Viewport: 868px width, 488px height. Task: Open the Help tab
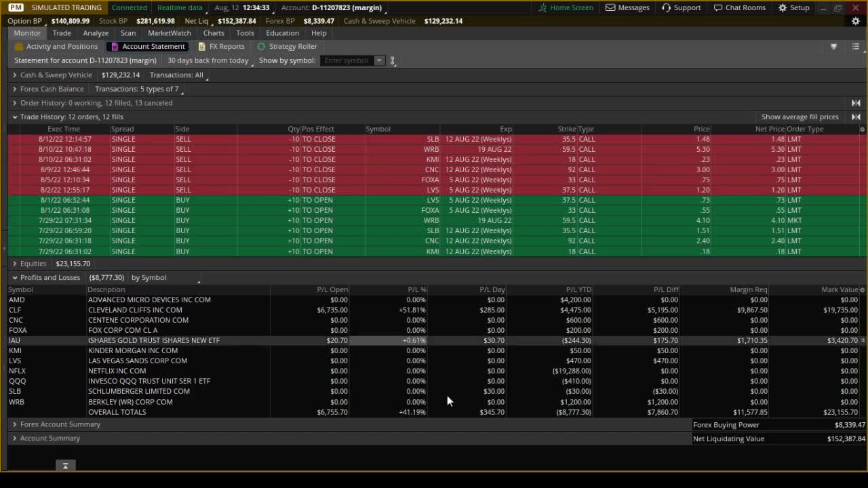click(x=319, y=33)
